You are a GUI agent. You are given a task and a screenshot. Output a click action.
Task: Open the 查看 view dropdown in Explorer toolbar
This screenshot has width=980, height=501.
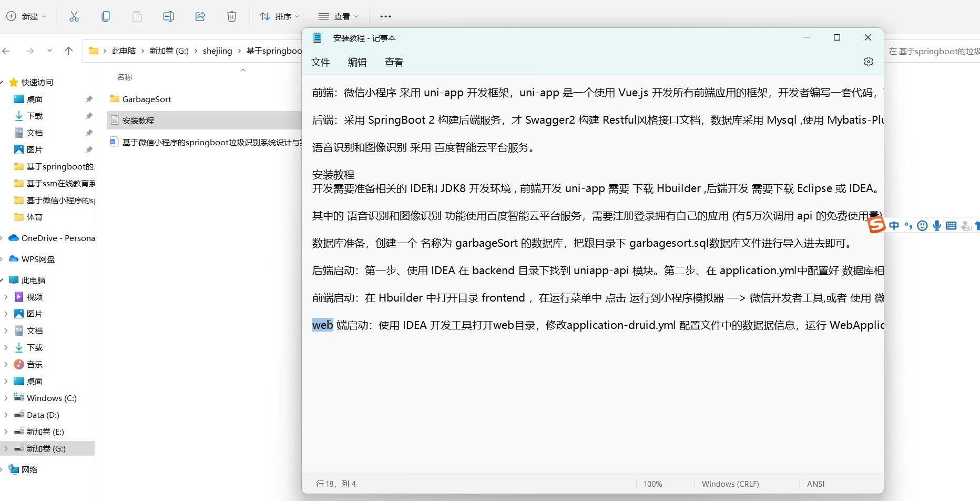point(339,16)
